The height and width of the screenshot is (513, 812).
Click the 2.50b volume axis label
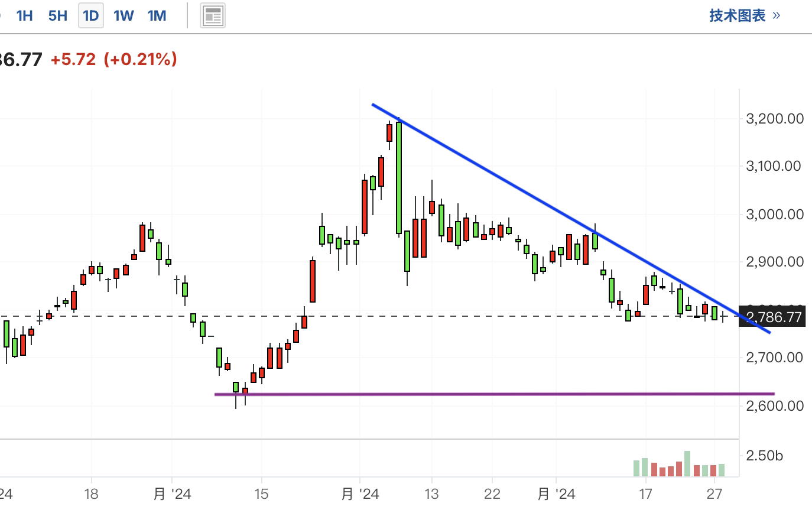pyautogui.click(x=765, y=456)
